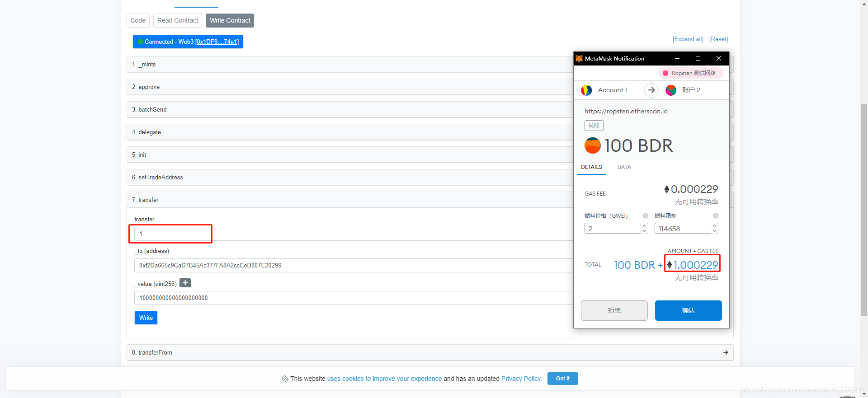Click the MetaMask fox icon in title bar
The height and width of the screenshot is (398, 868).
coord(579,58)
